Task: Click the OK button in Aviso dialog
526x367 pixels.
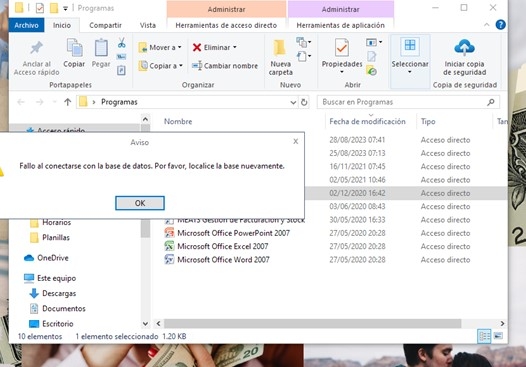Action: point(140,203)
